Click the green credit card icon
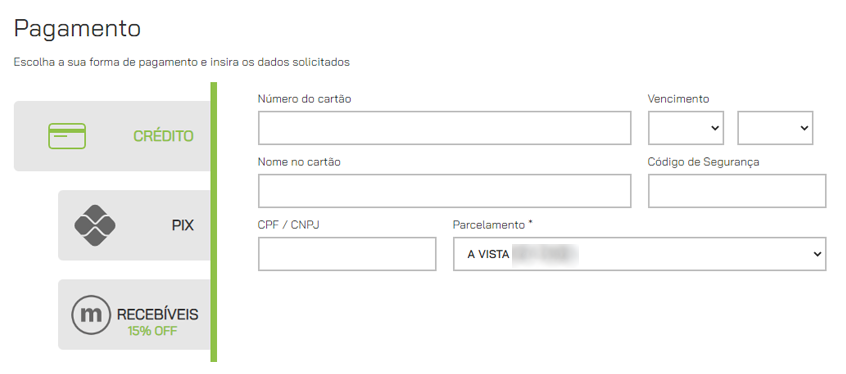Image resolution: width=846 pixels, height=374 pixels. point(67,136)
